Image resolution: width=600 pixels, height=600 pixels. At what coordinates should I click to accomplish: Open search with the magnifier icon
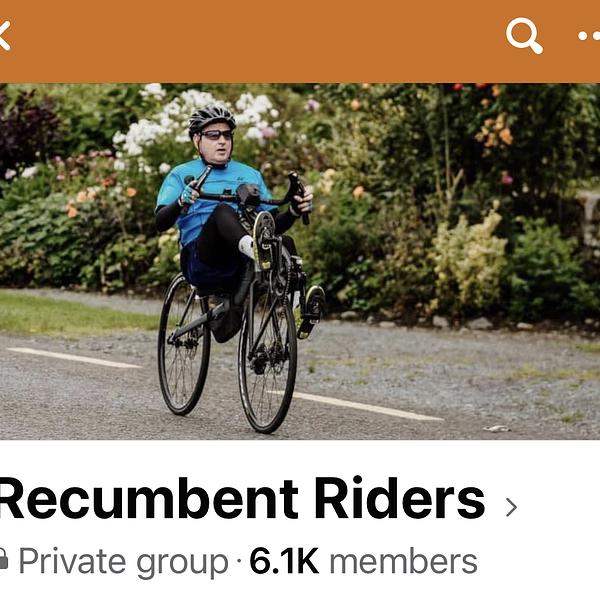[524, 36]
